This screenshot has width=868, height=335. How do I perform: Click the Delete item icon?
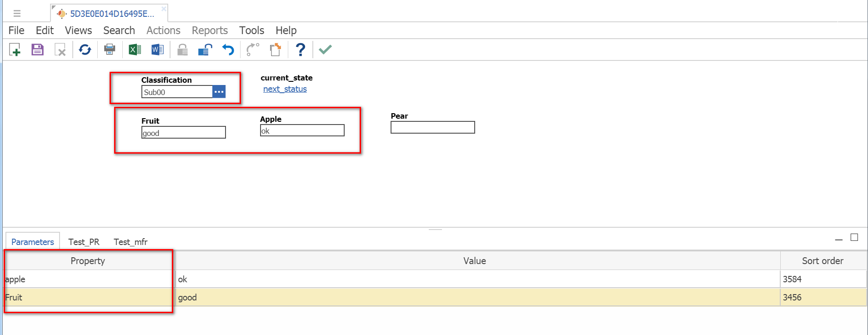60,50
